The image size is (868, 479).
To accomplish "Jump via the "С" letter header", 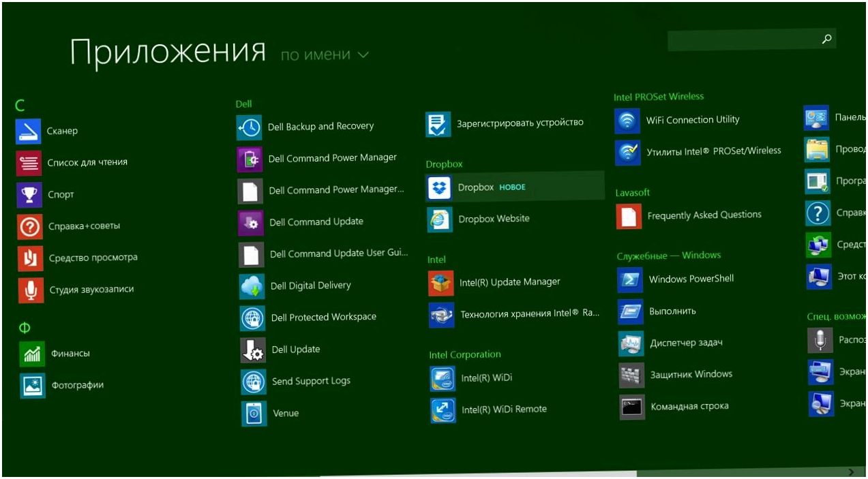I will tap(20, 106).
